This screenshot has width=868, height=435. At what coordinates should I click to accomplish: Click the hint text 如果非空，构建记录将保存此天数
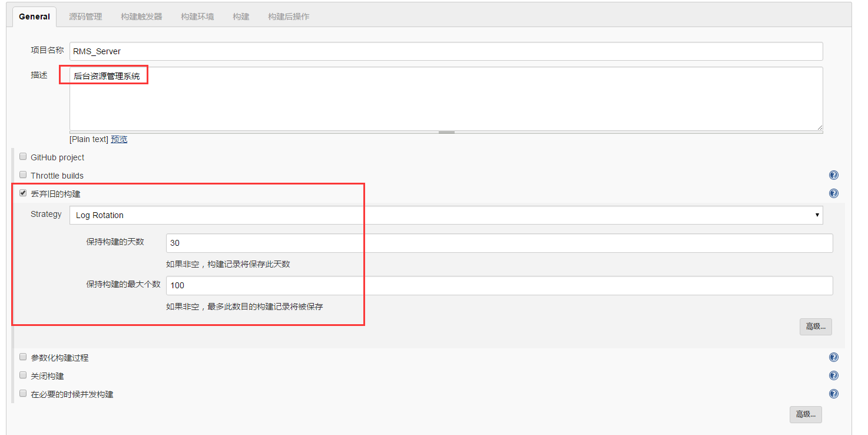point(228,264)
